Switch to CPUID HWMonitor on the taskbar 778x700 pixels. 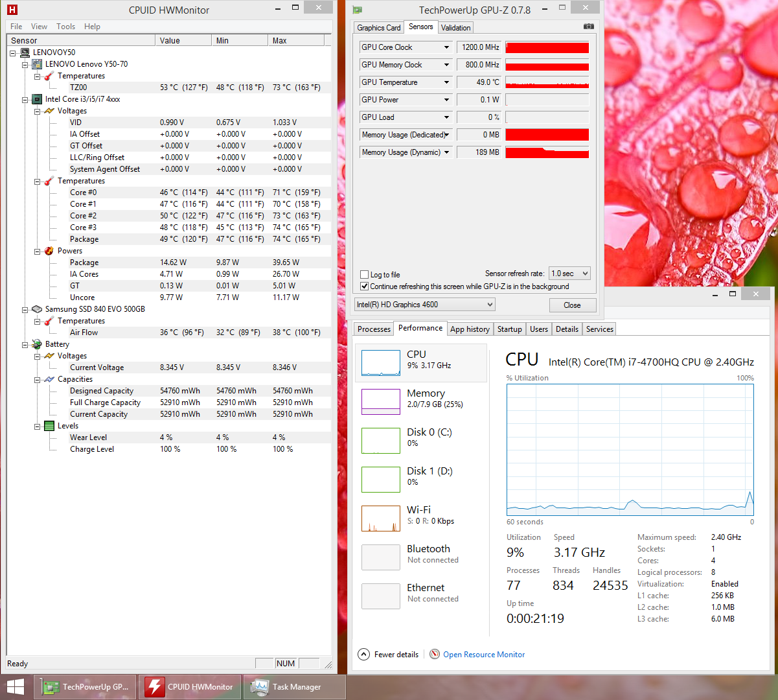[190, 687]
